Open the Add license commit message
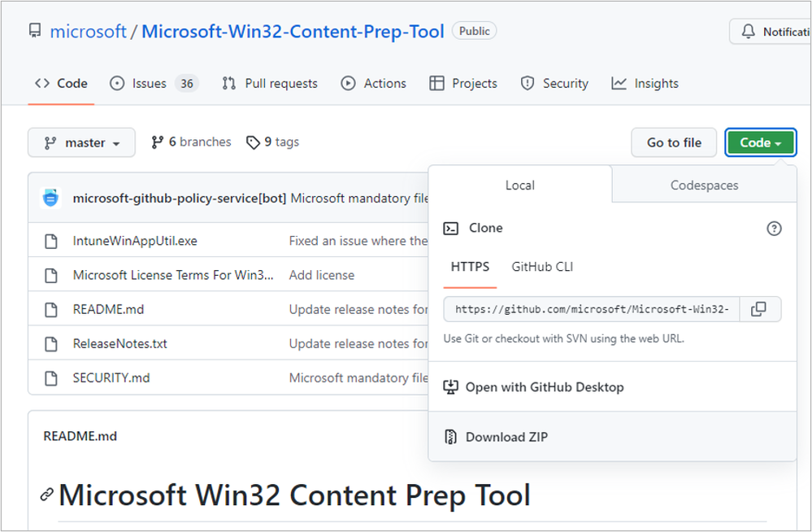The image size is (812, 532). [322, 275]
